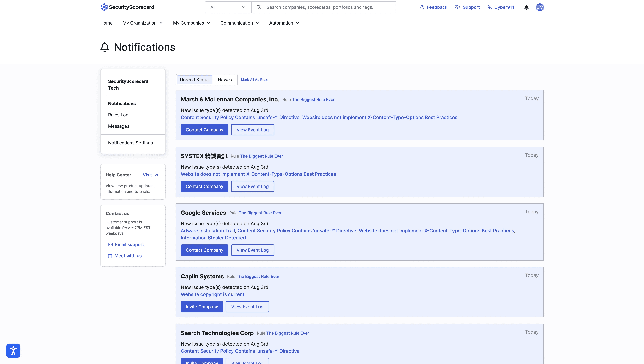Expand the Automation menu
644x364 pixels.
click(x=284, y=23)
